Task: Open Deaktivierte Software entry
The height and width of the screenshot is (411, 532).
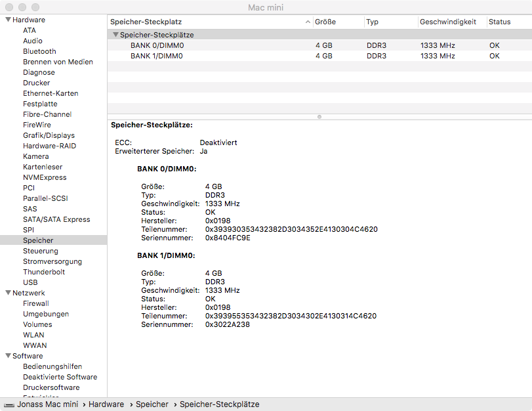Action: point(60,377)
